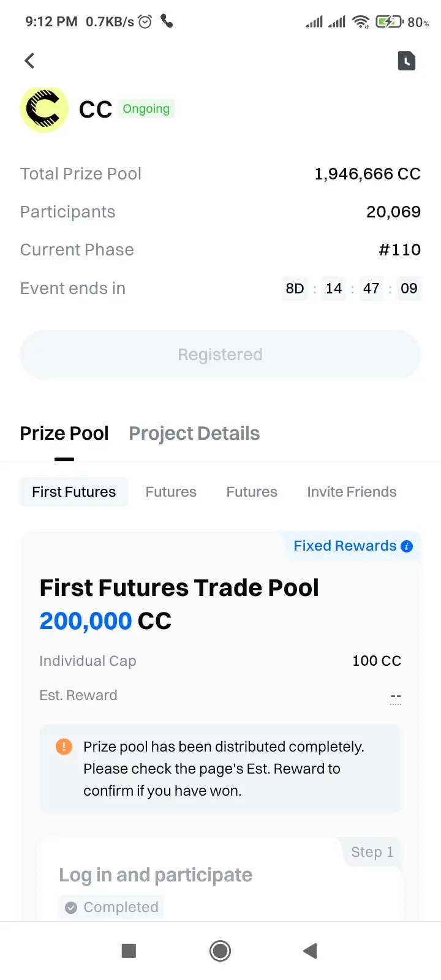
Task: Tap the Fixed Rewards info icon
Action: point(407,546)
